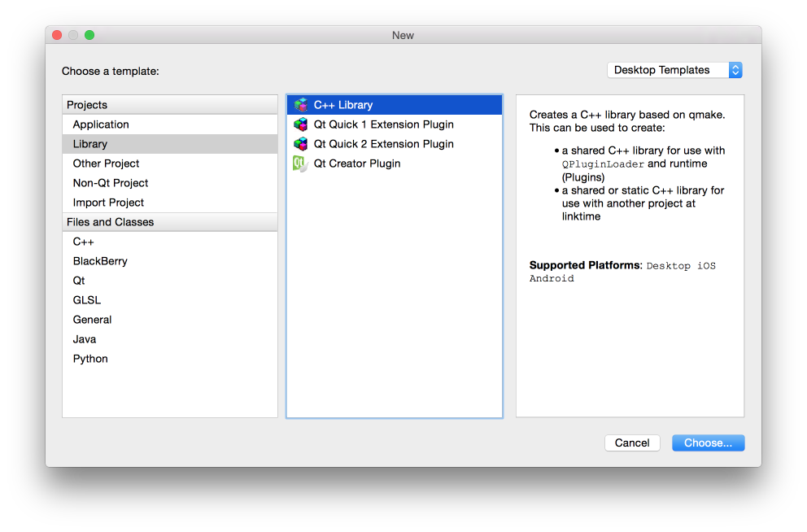This screenshot has height=532, width=807.
Task: Click the C++ Library template icon
Action: point(300,105)
